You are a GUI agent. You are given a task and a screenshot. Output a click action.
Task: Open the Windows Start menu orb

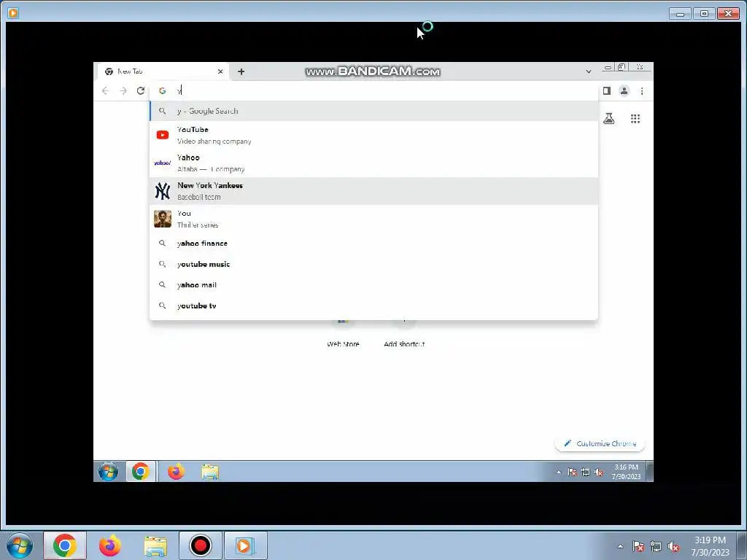coord(20,545)
